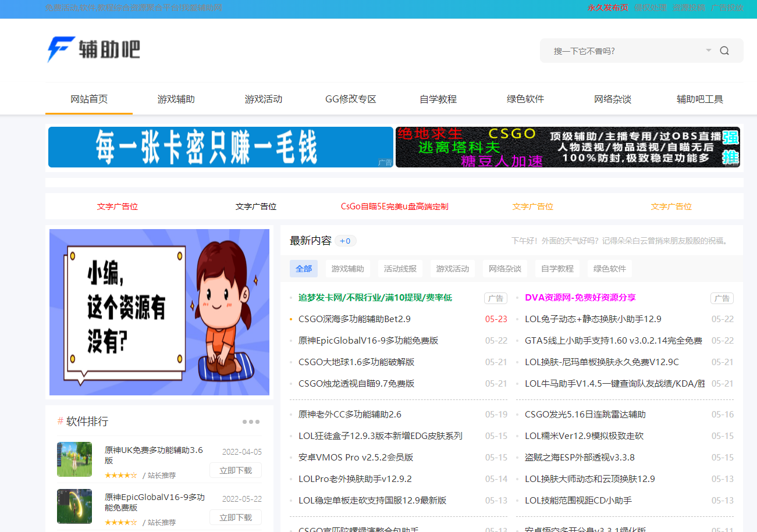Click the red 文字广告位 link

118,206
